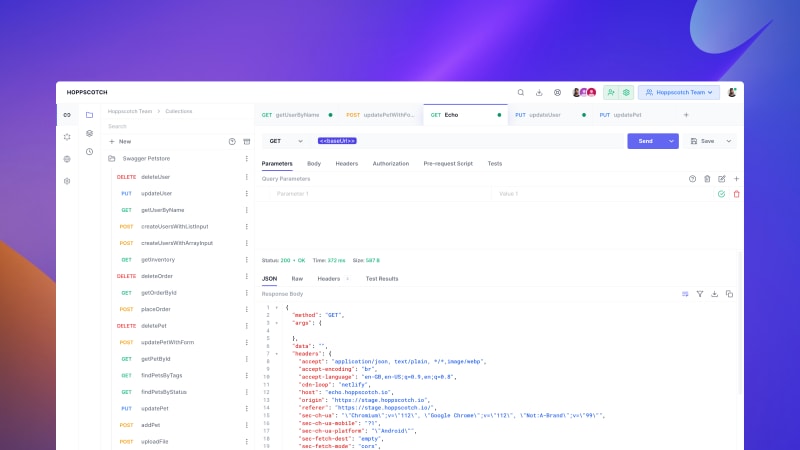Toggle line wrap in response body
This screenshot has width=800, height=450.
pyautogui.click(x=685, y=294)
